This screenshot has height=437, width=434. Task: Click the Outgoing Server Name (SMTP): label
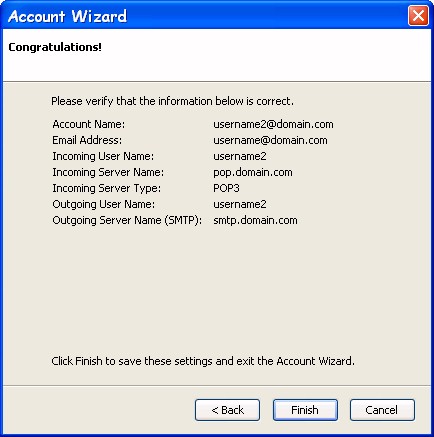[127, 220]
